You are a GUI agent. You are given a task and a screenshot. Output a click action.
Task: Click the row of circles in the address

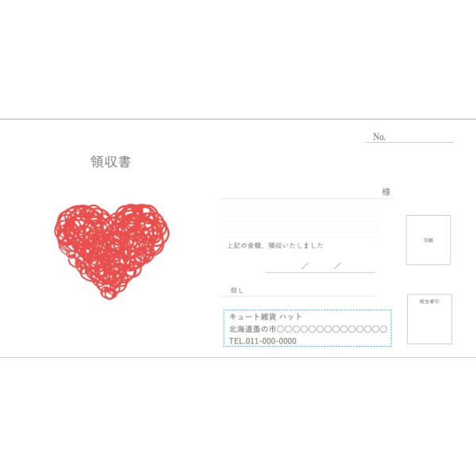pyautogui.click(x=332, y=329)
